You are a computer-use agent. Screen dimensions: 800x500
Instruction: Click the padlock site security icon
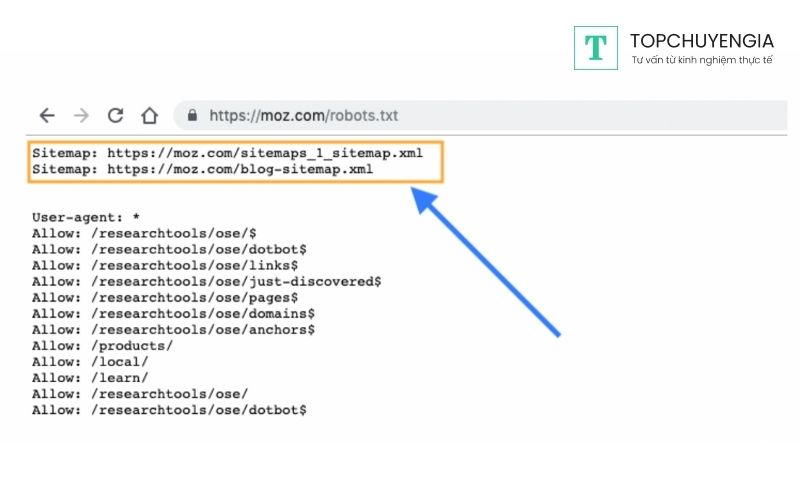click(193, 115)
